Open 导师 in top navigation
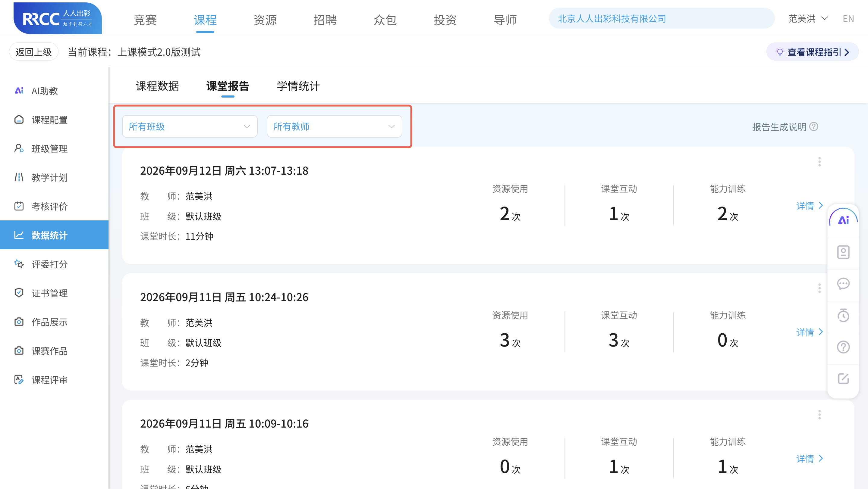Viewport: 868px width, 489px height. tap(505, 20)
